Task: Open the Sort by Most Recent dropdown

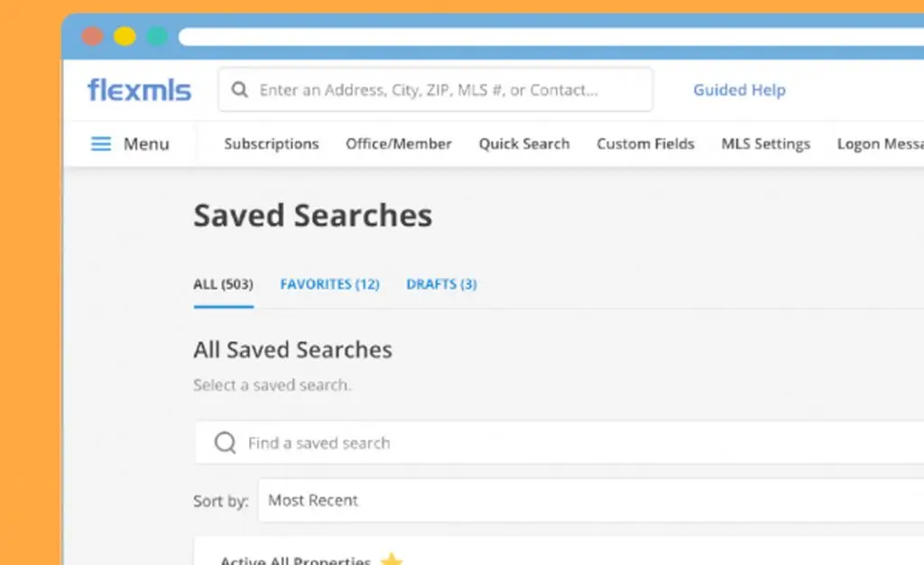Action: click(587, 500)
